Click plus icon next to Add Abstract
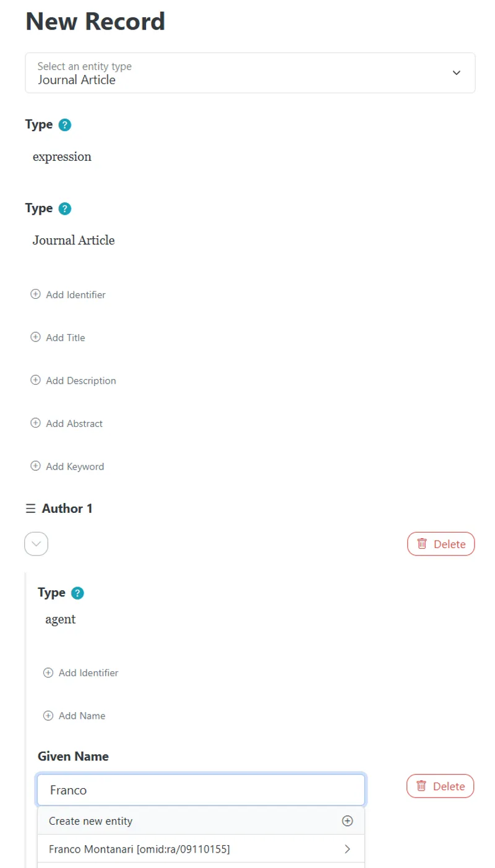Screen dimensions: 495x868 click(35, 423)
